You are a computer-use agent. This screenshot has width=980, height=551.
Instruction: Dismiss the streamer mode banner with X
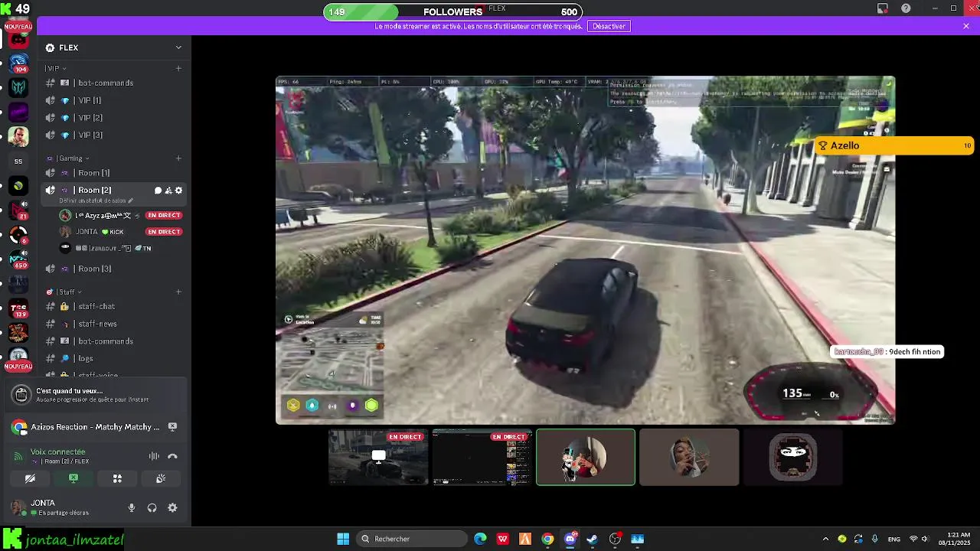tap(966, 26)
